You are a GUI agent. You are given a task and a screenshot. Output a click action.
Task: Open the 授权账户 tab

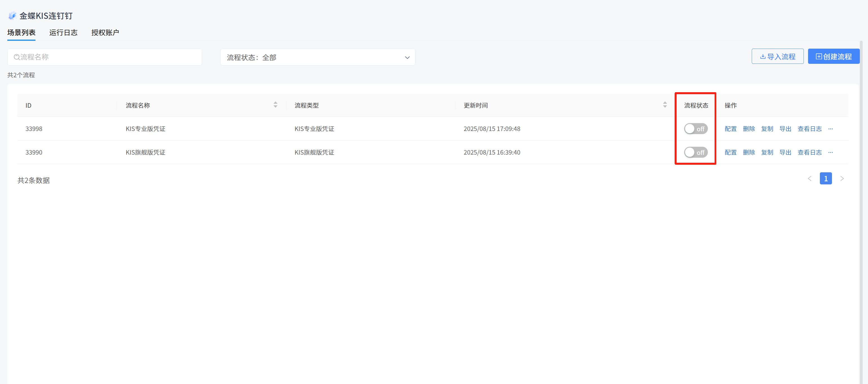[105, 33]
